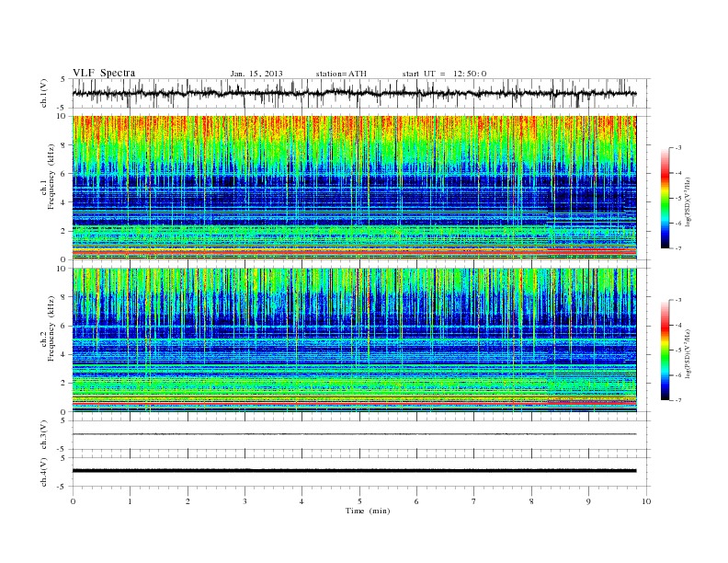Click the "VLF Spectra" plot title
The image size is (728, 563).
pos(104,73)
